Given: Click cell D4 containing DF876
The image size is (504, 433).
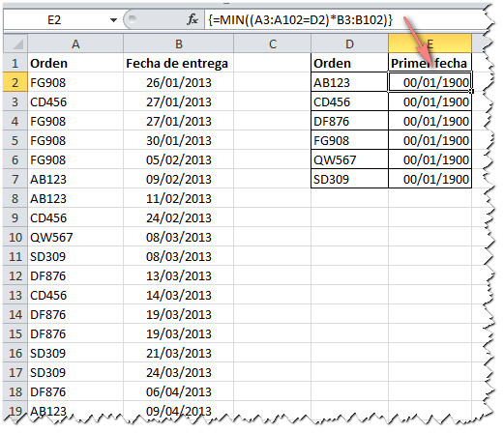Looking at the screenshot, I should [x=349, y=121].
